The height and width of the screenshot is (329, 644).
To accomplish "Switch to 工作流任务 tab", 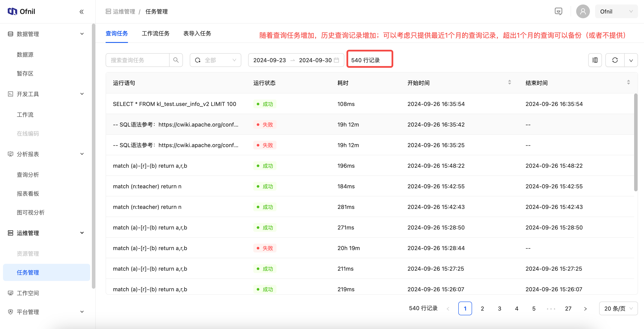I will [155, 33].
